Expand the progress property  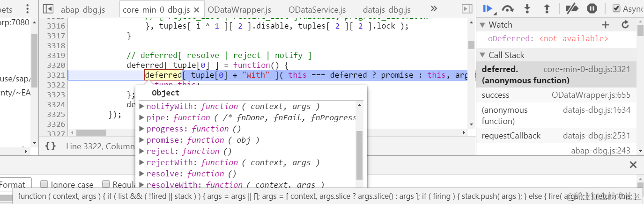142,129
